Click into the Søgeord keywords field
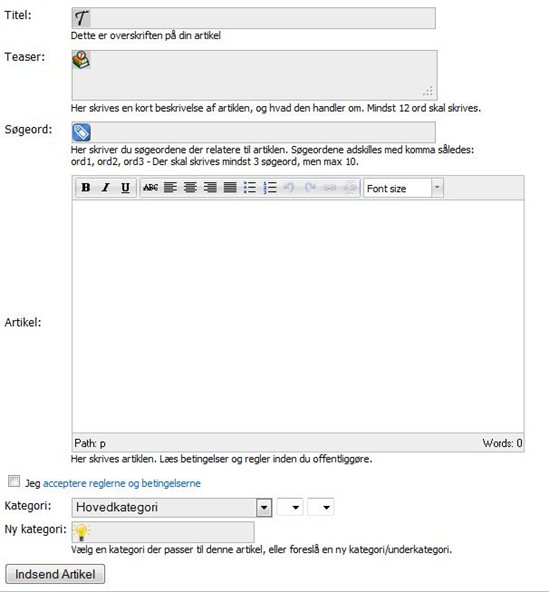 253,132
